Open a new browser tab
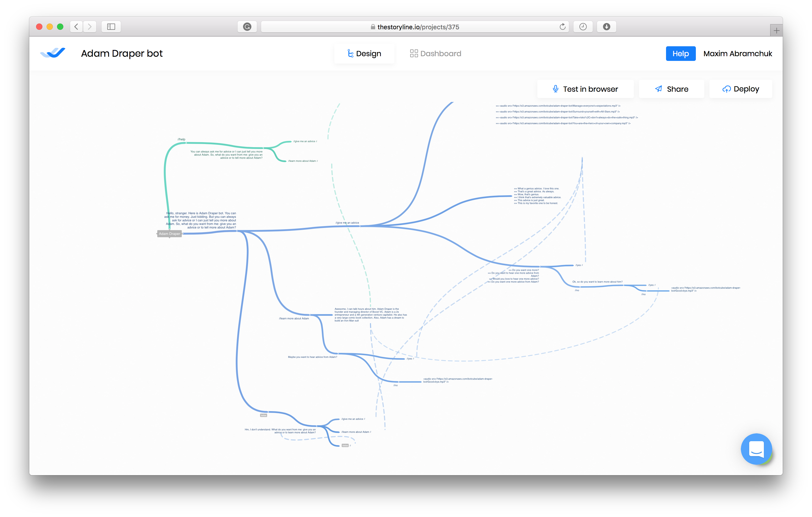Screen dimensions: 812x517 [x=776, y=31]
